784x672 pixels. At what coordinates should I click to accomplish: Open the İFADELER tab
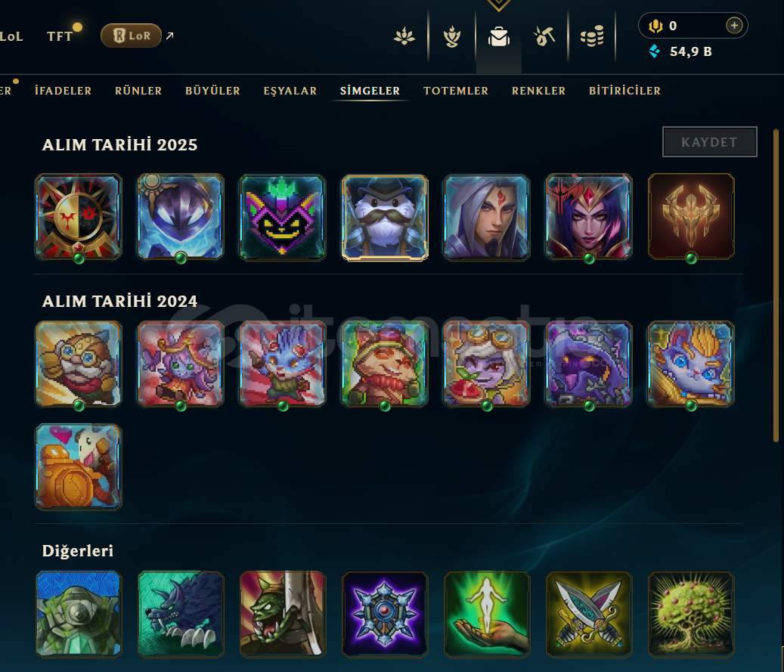click(63, 91)
